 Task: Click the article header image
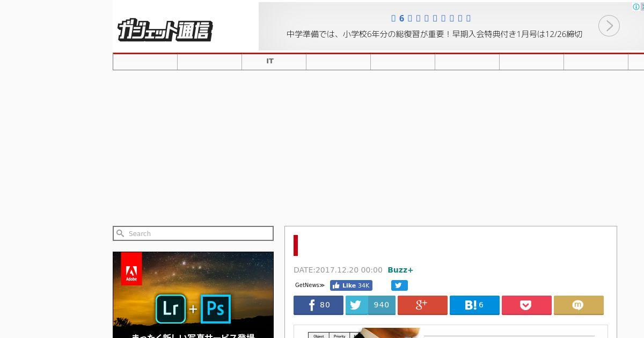(451, 332)
